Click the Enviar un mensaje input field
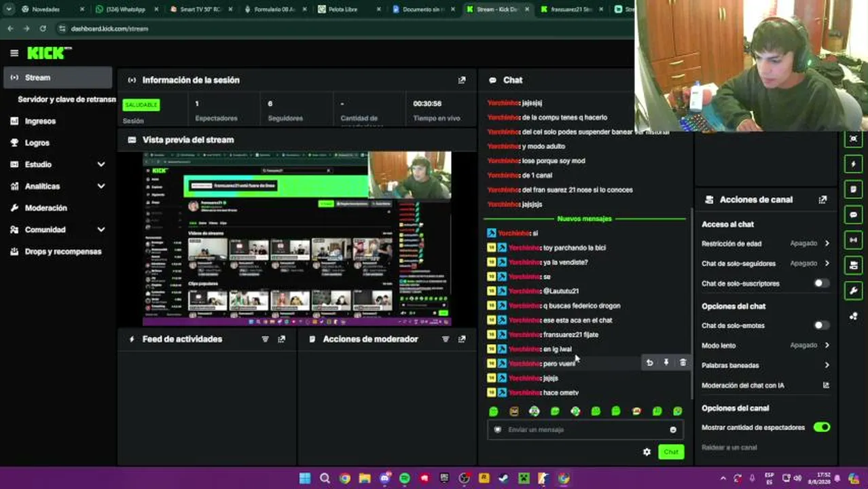Screen dimensions: 868x489 pos(584,429)
